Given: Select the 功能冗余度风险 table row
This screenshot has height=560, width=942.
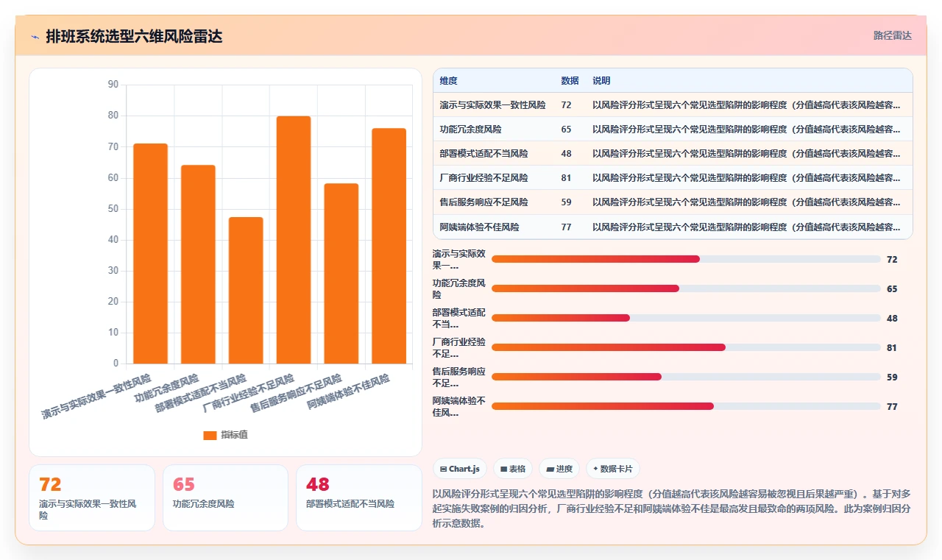Looking at the screenshot, I should pos(673,130).
